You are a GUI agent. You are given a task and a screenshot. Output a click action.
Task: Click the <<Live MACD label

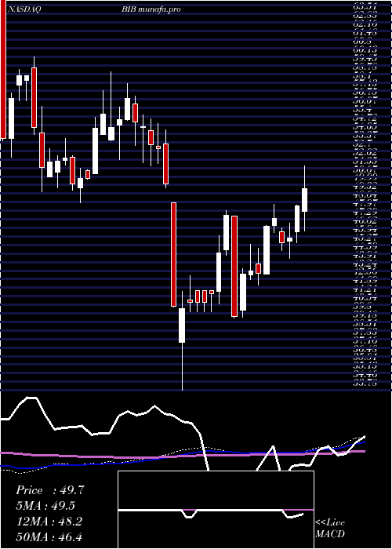click(330, 529)
